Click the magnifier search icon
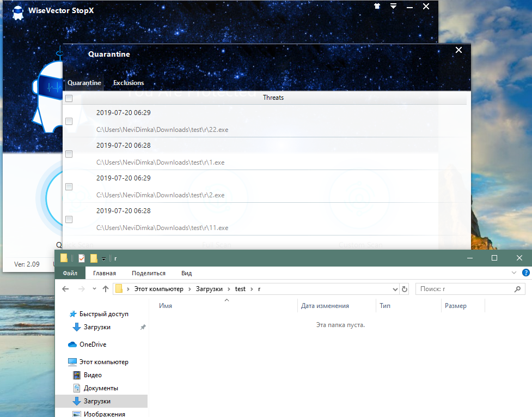The height and width of the screenshot is (417, 532). click(x=517, y=289)
